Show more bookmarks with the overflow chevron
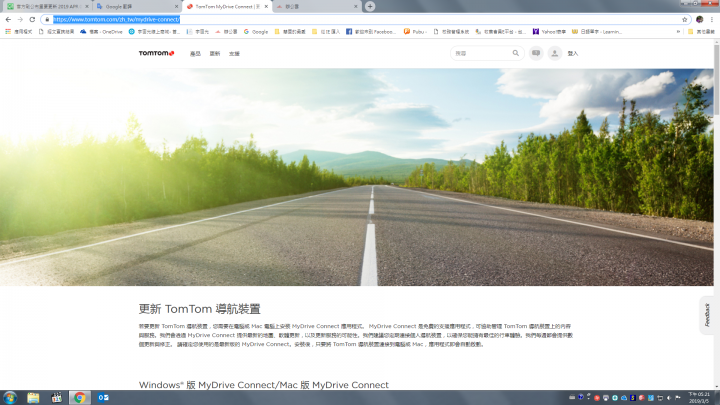This screenshot has height=405, width=720. (678, 32)
